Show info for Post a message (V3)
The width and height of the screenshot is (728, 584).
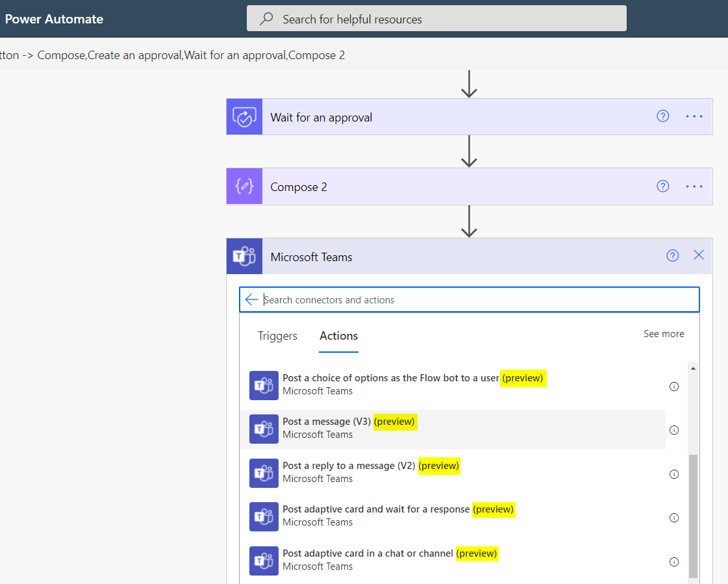click(673, 430)
